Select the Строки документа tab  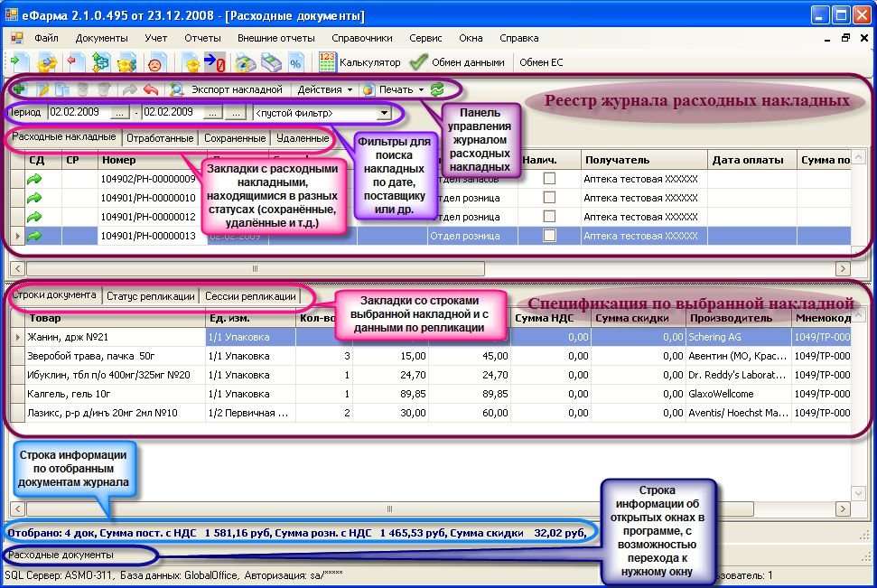point(54,294)
